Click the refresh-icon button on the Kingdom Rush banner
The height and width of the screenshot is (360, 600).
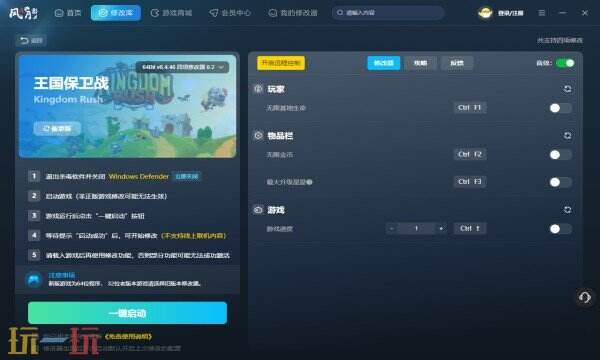57,129
